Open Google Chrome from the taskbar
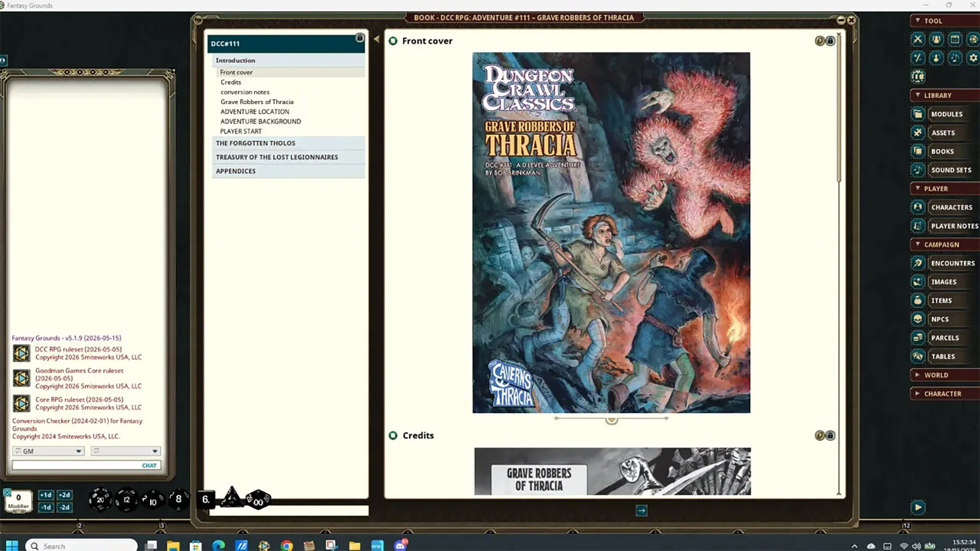This screenshot has width=980, height=551. coord(286,545)
